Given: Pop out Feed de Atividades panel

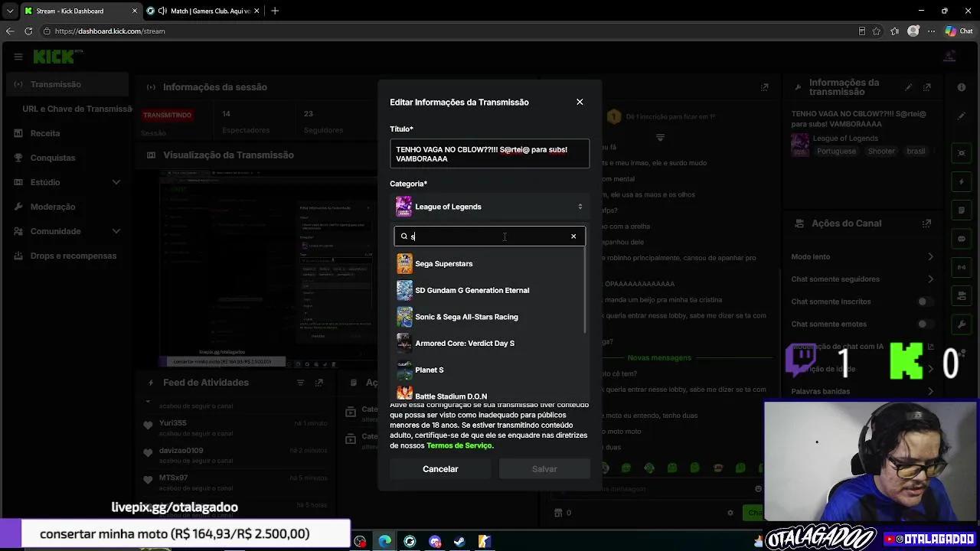Looking at the screenshot, I should (x=319, y=383).
